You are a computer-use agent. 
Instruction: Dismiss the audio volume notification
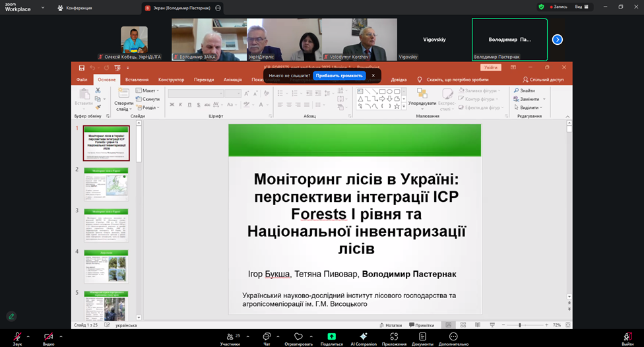pyautogui.click(x=373, y=75)
